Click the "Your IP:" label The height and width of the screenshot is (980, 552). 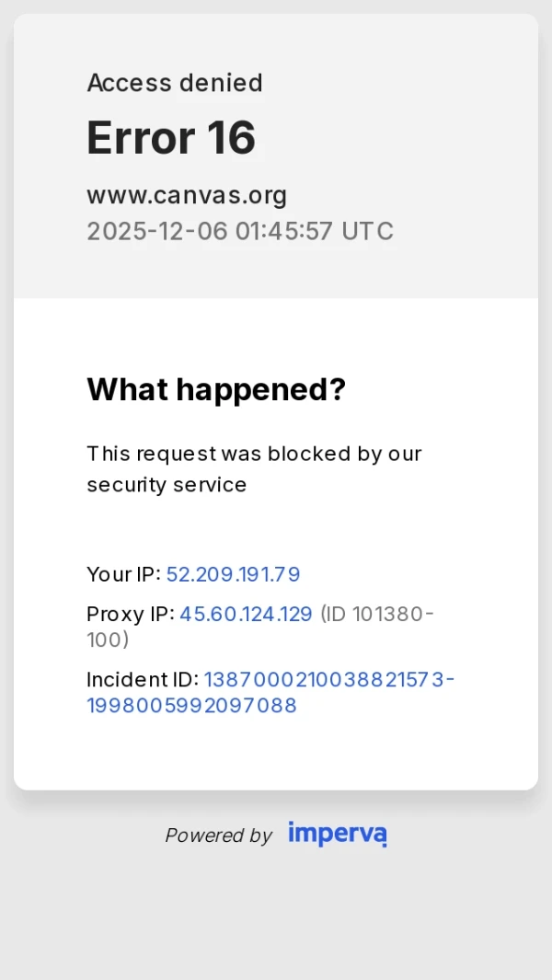(123, 574)
